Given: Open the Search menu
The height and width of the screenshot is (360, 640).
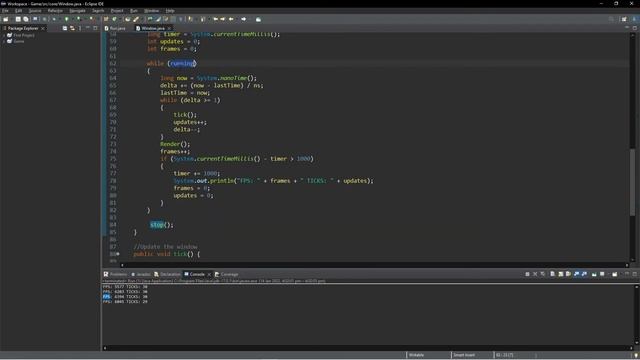Looking at the screenshot, I should (x=98, y=11).
